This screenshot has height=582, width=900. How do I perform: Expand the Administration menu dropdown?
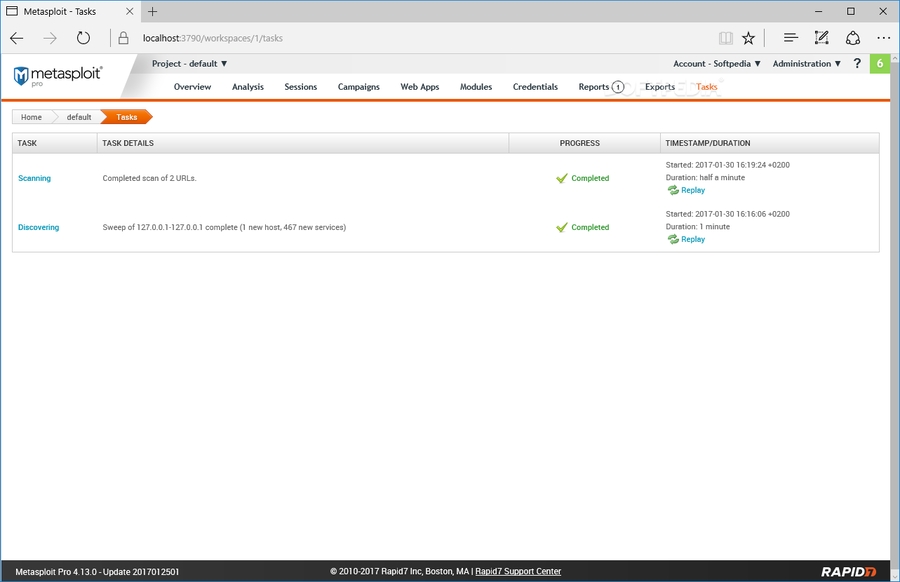[806, 64]
